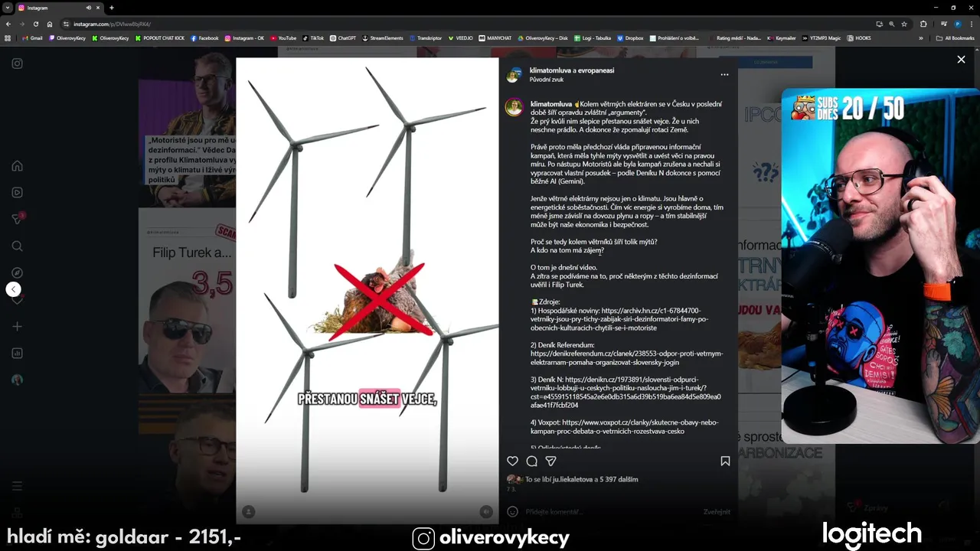The height and width of the screenshot is (551, 980).
Task: Open the zoom magnifier icon in the address bar
Action: click(x=891, y=24)
